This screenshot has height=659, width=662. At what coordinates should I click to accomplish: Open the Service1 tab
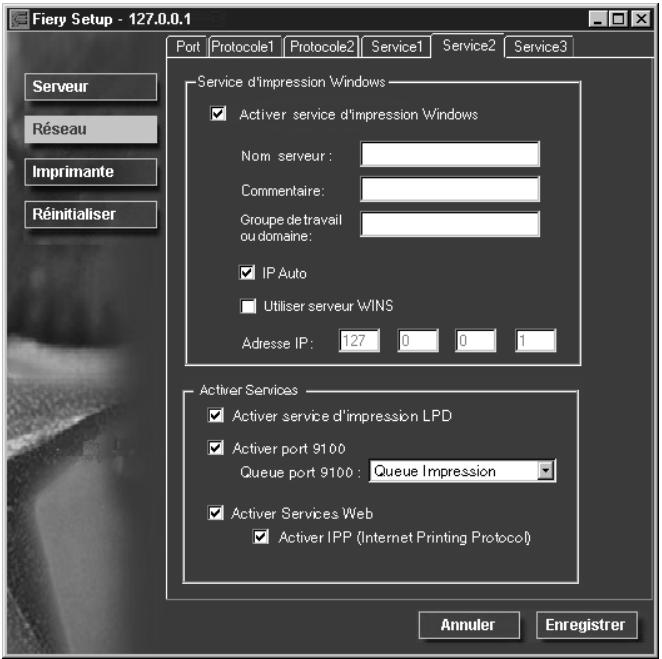(396, 47)
